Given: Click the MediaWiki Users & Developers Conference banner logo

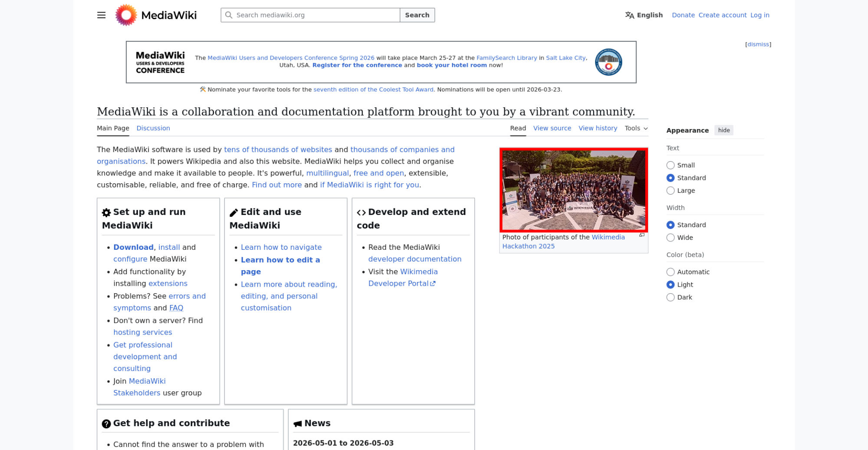Looking at the screenshot, I should click(160, 62).
